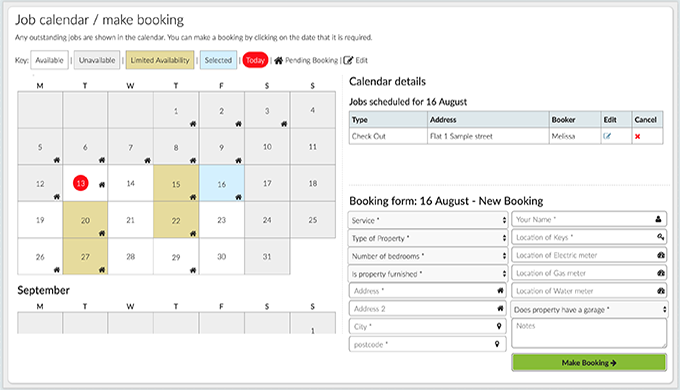Image resolution: width=680 pixels, height=390 pixels.
Task: Click meter icon in Gas meter field
Action: [661, 273]
